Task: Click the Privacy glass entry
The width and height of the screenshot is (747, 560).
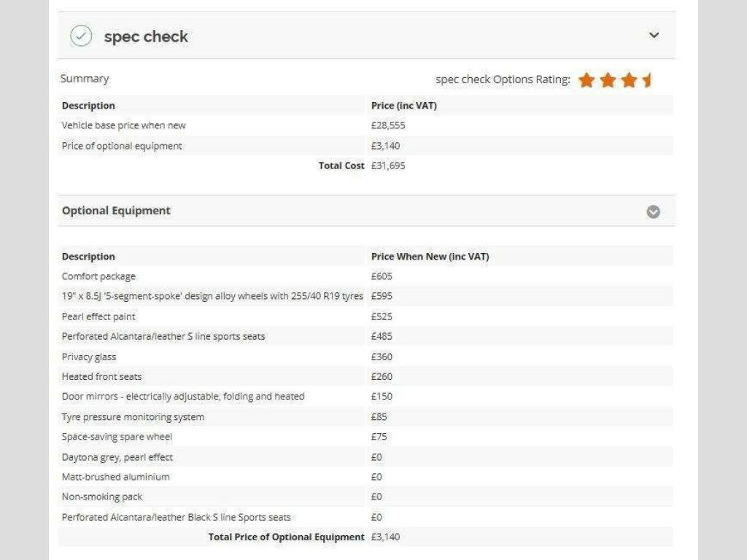Action: (x=89, y=357)
